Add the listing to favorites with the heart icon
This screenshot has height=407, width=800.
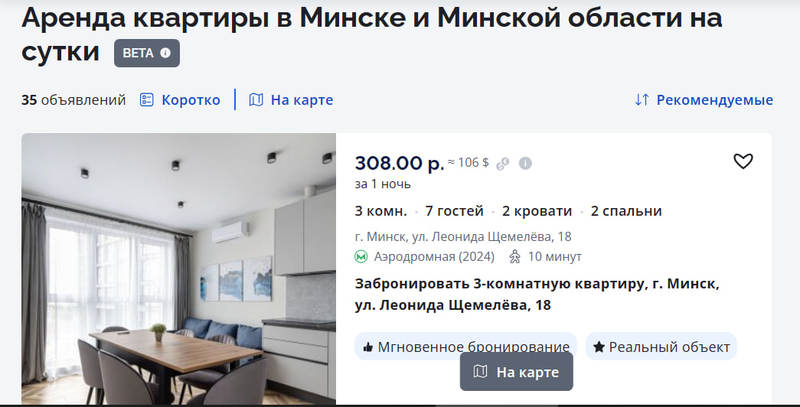[x=743, y=161]
